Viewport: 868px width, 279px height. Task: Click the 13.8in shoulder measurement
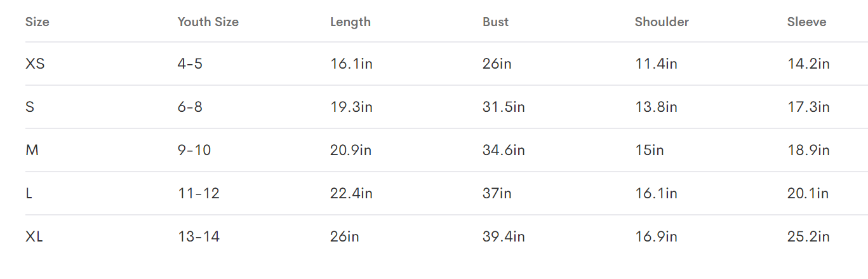[656, 107]
